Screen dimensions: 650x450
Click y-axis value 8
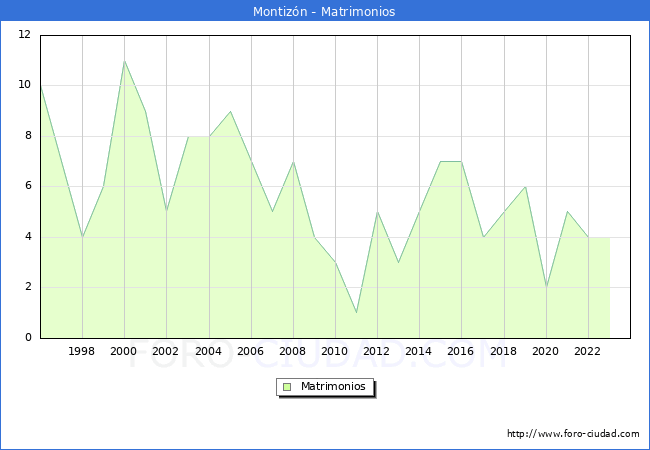pyautogui.click(x=28, y=135)
